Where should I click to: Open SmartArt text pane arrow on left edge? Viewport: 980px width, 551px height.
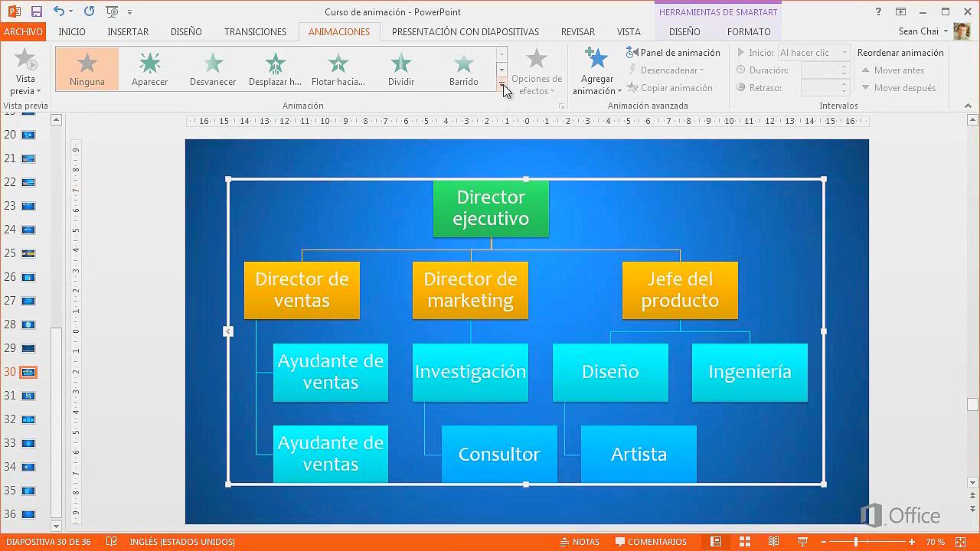[228, 331]
